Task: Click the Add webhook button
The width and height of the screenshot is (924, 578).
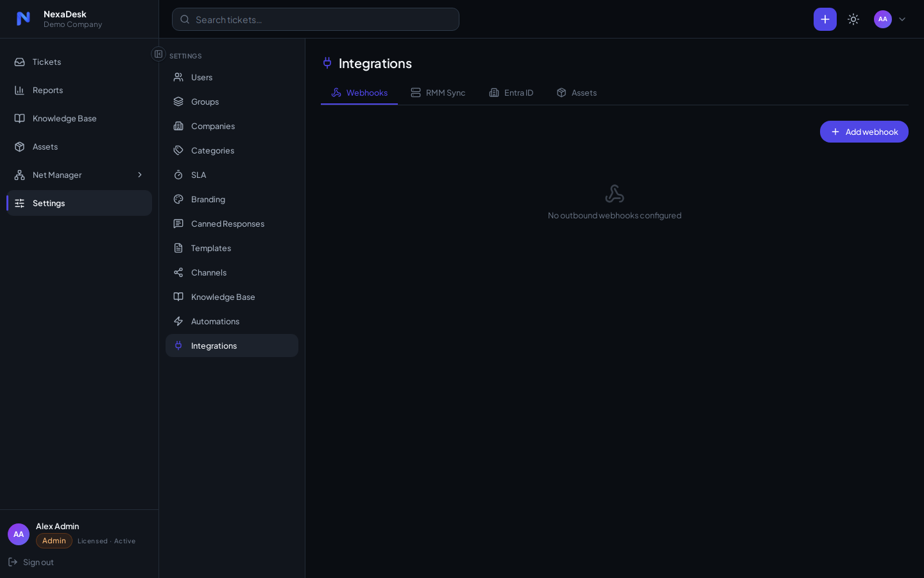Action: (864, 132)
